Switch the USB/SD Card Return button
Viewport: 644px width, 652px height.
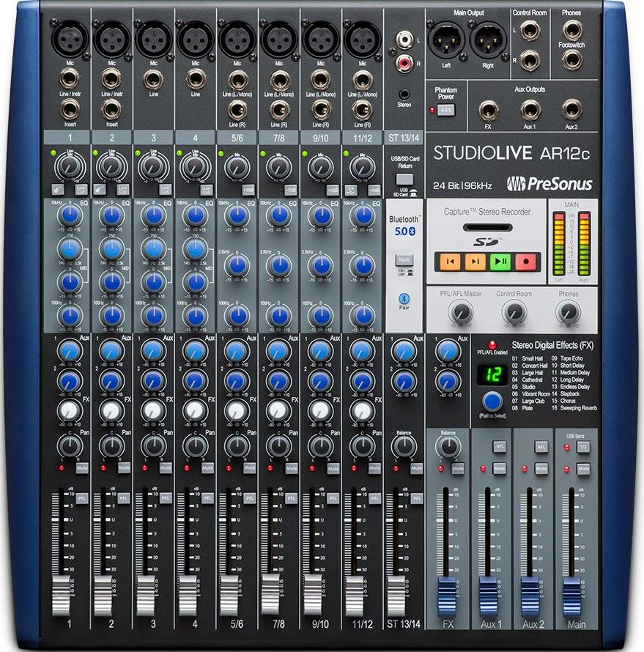(404, 179)
